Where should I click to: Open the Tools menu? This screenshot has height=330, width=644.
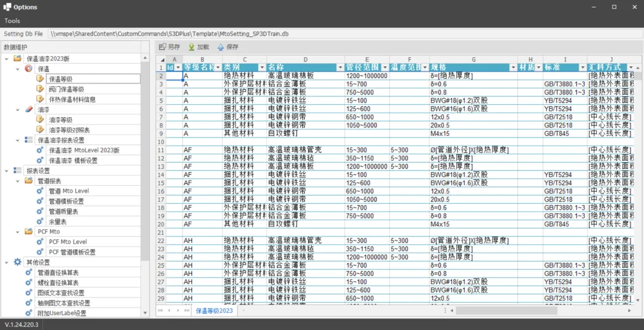coord(12,20)
